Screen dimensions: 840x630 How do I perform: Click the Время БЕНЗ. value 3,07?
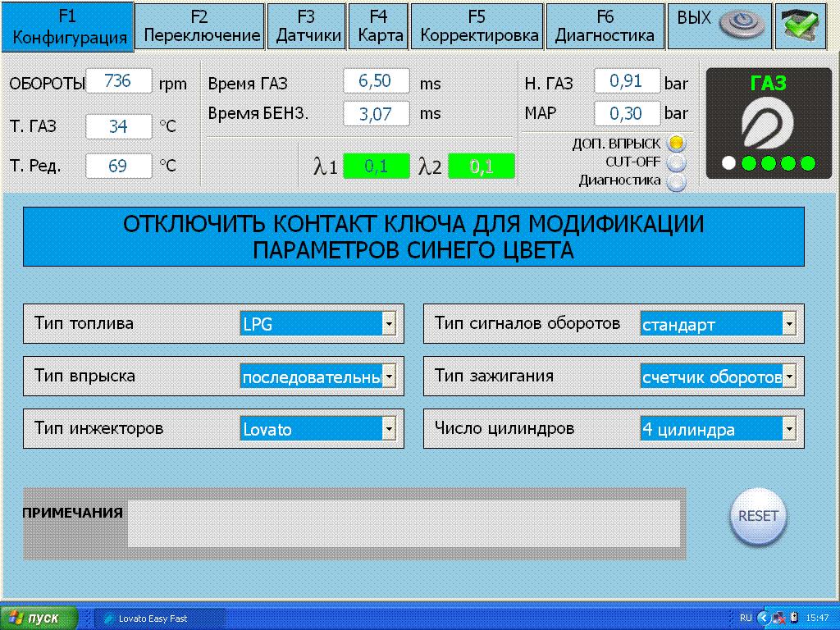click(376, 113)
